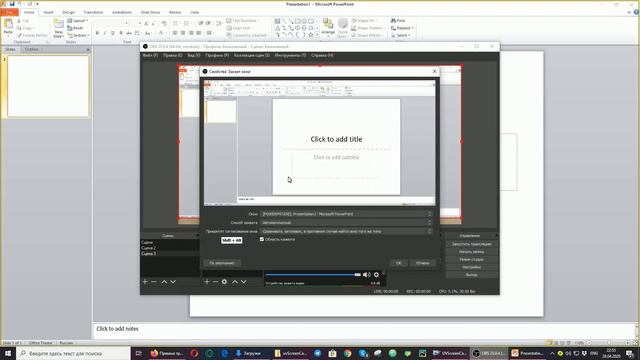Image resolution: width=640 pixels, height=360 pixels.
Task: Open audio mixer settings gear next to speaker
Action: [x=376, y=275]
